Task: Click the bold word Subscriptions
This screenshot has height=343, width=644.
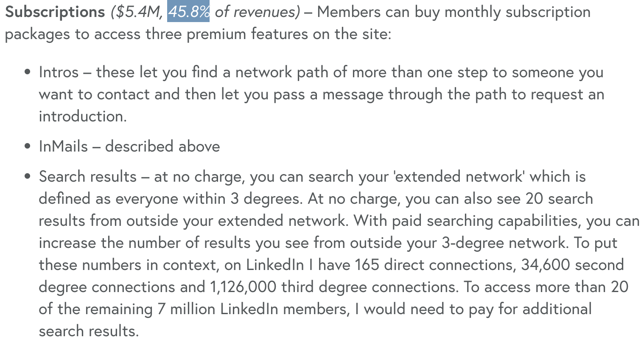Action: 55,12
